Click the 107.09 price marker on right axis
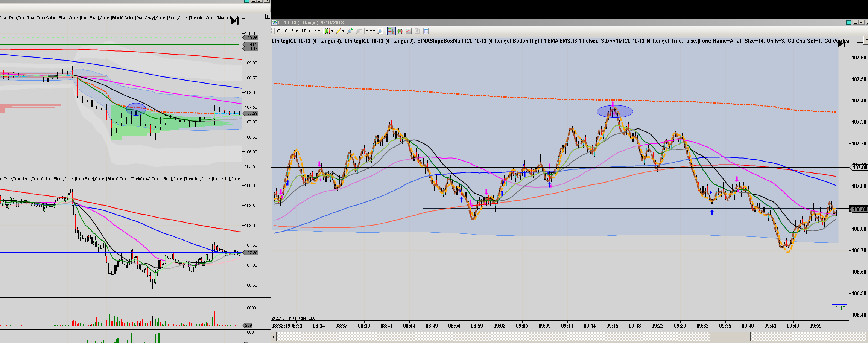Screen dimensions: 868x343 tap(859, 167)
